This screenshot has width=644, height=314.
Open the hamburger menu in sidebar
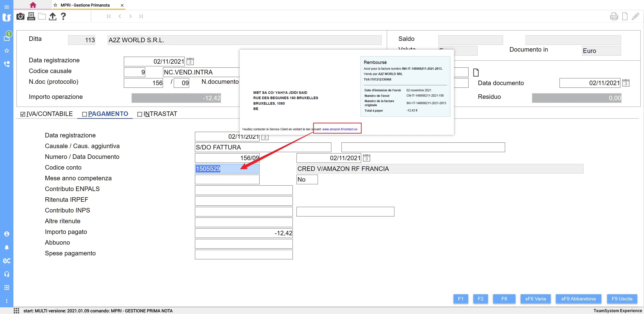(7, 7)
